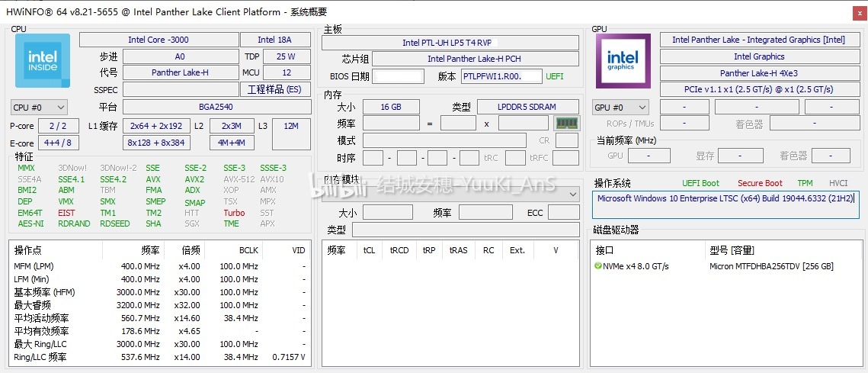The width and height of the screenshot is (868, 373).
Task: Click the UEFI Boot indicator
Action: (x=700, y=183)
